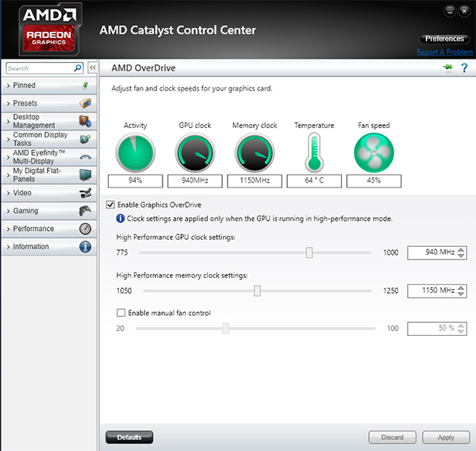Viewport: 476px width, 451px height.
Task: Expand the Common Display Tasks chevron
Action: point(8,140)
